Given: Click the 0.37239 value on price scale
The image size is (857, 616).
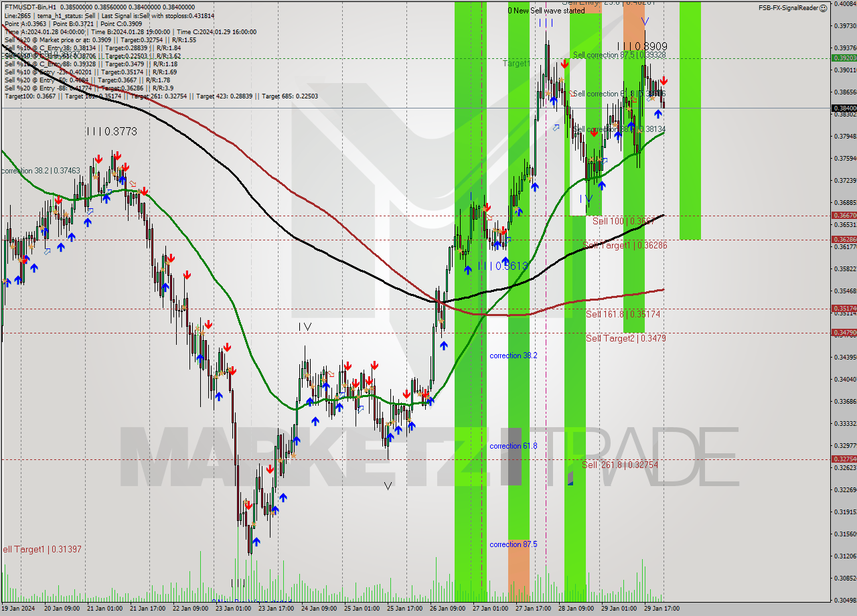Looking at the screenshot, I should pos(844,181).
